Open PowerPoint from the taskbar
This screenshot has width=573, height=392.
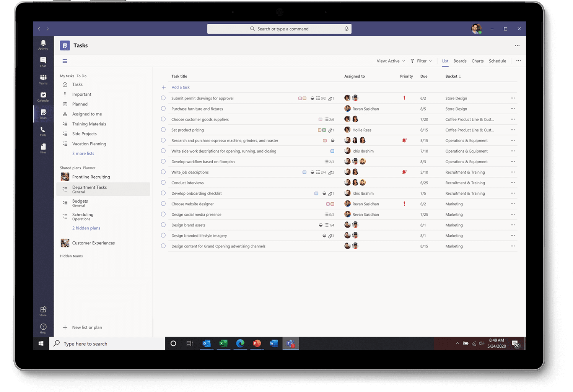point(257,343)
